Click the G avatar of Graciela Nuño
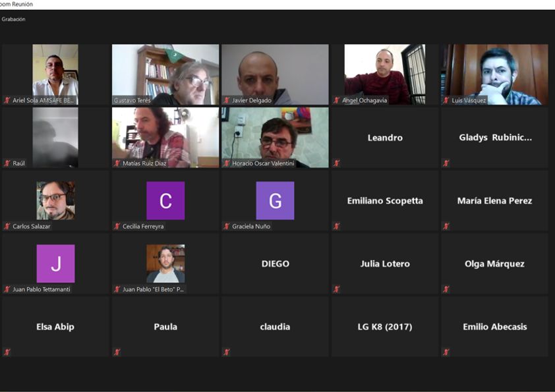555x392 pixels. click(x=275, y=200)
